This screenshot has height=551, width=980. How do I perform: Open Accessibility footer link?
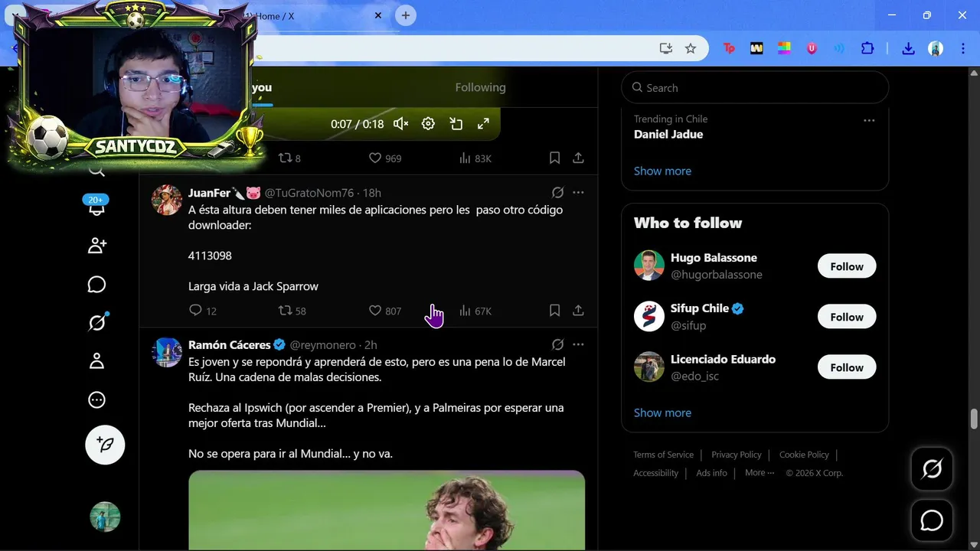click(655, 473)
